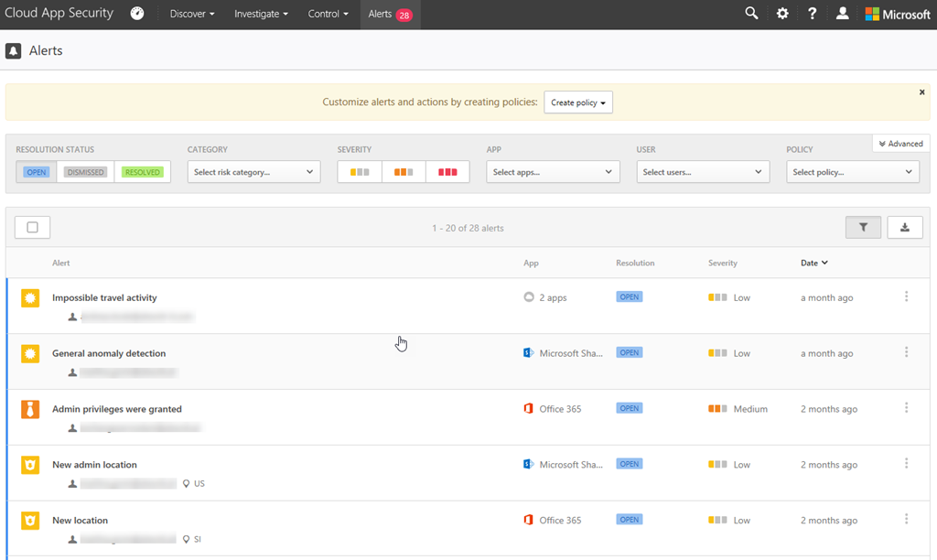This screenshot has width=937, height=560.
Task: Open the settings gear icon
Action: click(x=782, y=14)
